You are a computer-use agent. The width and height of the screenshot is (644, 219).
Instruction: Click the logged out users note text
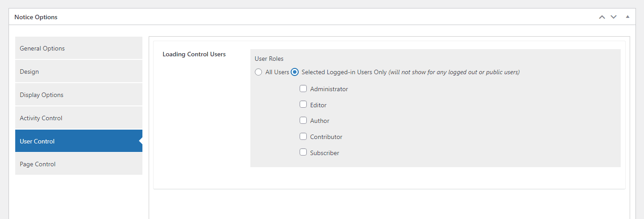(454, 72)
